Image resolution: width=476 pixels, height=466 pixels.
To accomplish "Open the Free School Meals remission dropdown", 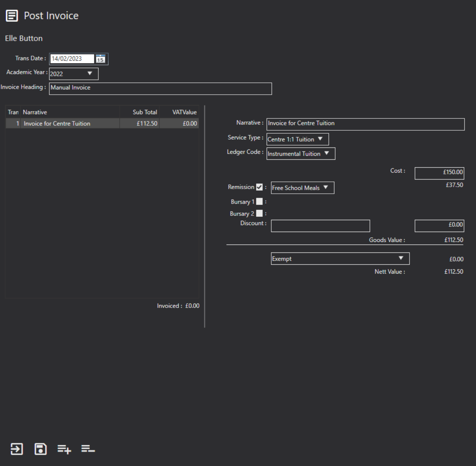I will [x=303, y=188].
